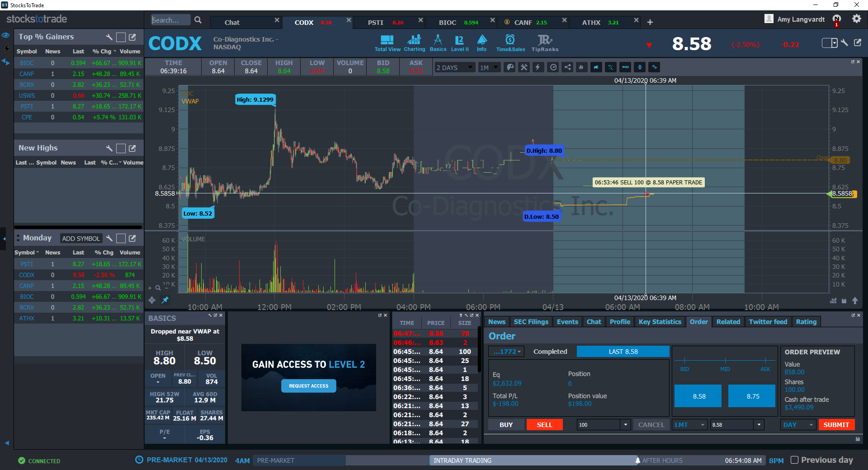The width and height of the screenshot is (868, 470).
Task: Open the 2 DAYS range dropdown
Action: coord(454,67)
